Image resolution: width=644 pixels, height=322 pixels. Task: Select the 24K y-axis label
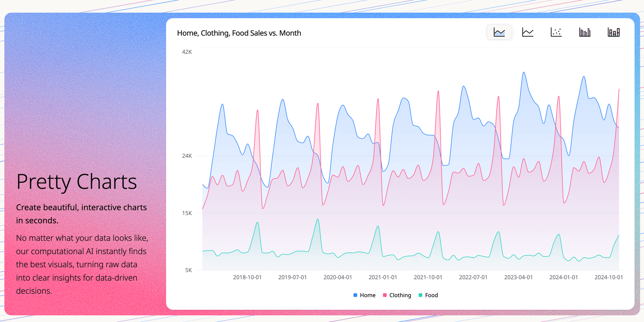(x=187, y=156)
